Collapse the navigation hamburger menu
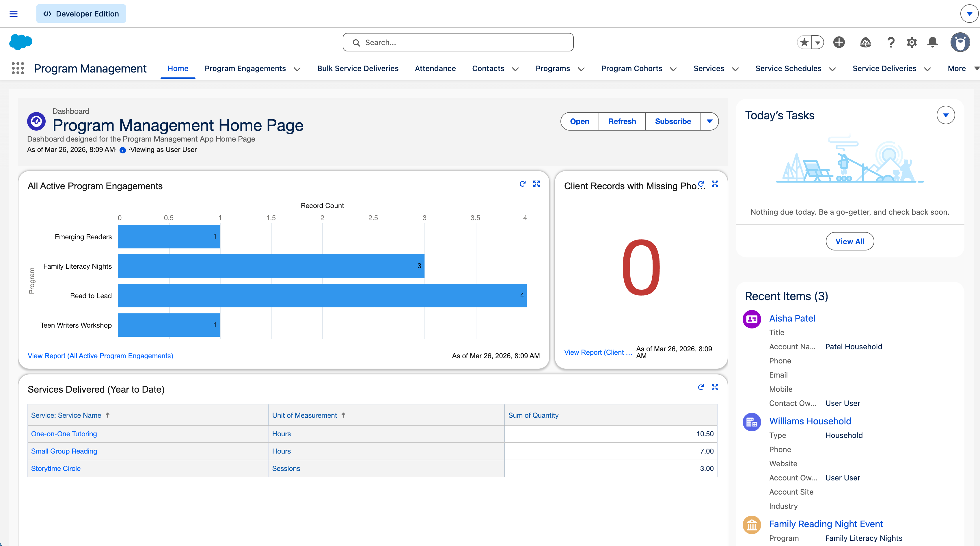This screenshot has height=546, width=980. pyautogui.click(x=13, y=13)
